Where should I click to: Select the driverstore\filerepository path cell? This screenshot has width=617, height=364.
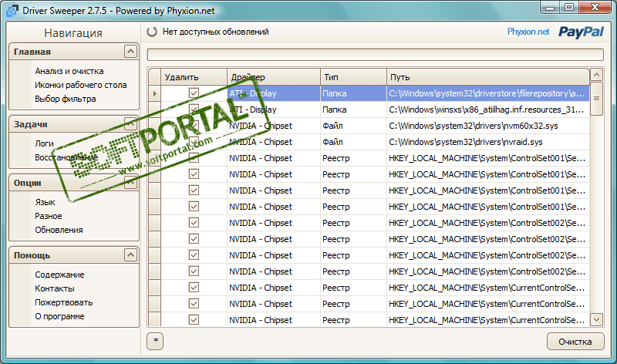(488, 93)
